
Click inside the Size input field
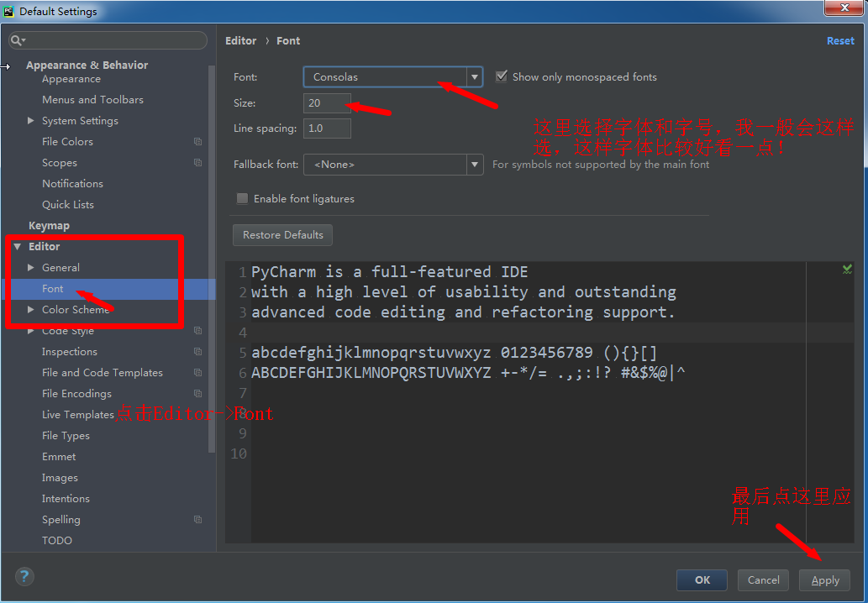(x=327, y=103)
